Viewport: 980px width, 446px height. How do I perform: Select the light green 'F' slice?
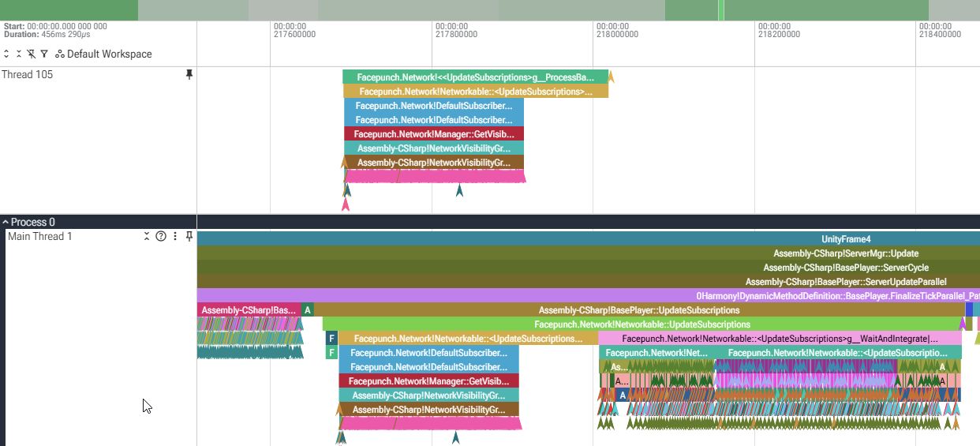pyautogui.click(x=331, y=353)
